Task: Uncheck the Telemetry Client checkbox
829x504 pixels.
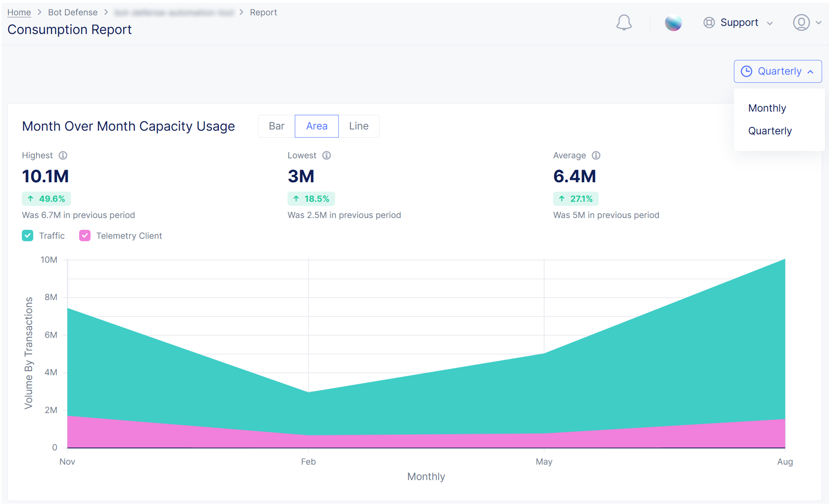Action: click(x=85, y=235)
